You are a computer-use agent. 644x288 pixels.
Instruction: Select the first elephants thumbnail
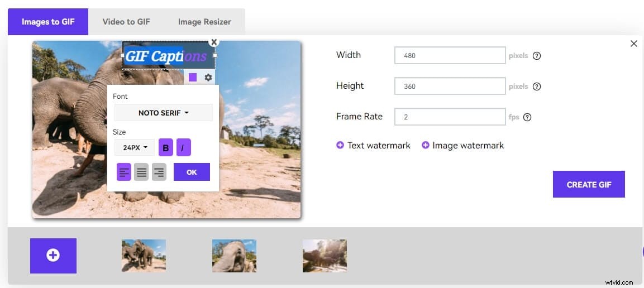[x=144, y=256]
